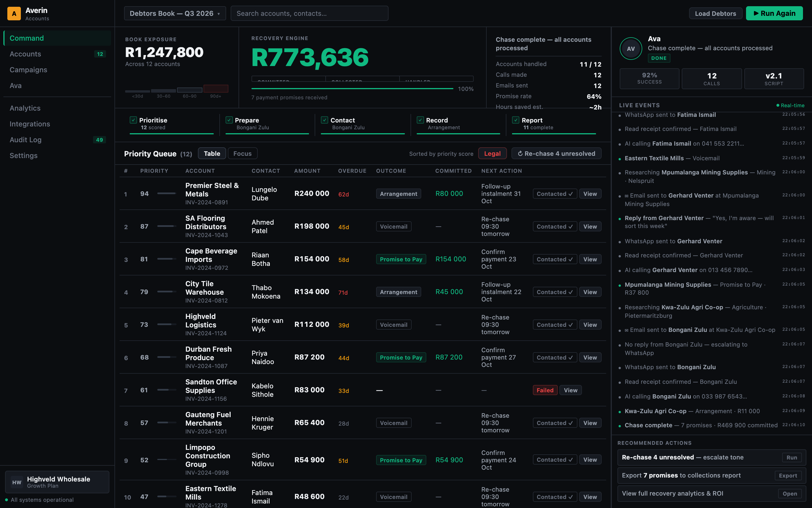Open the Debtors Book Q3 2026 dropdown
This screenshot has height=508, width=812.
pyautogui.click(x=175, y=14)
